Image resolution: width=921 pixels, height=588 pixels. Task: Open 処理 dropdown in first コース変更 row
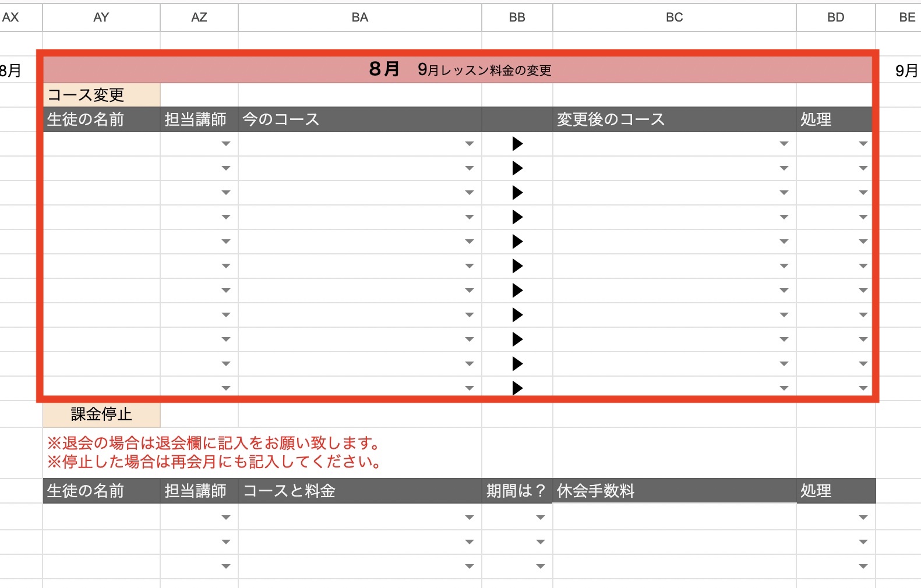[863, 144]
